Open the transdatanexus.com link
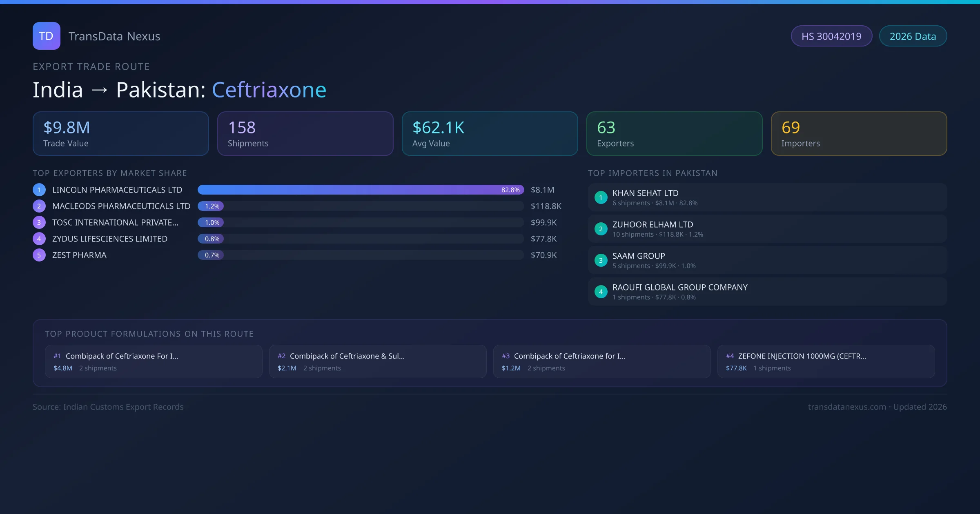 click(846, 407)
